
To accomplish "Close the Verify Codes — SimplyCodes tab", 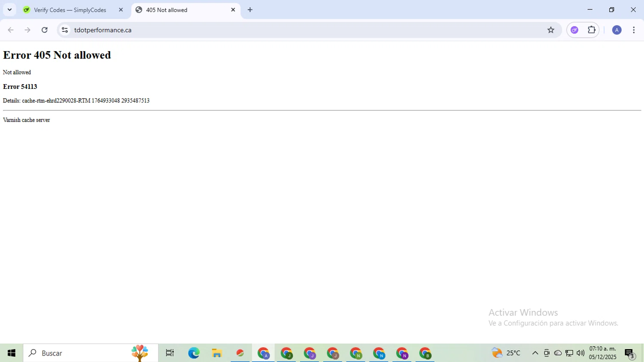I will [x=121, y=10].
